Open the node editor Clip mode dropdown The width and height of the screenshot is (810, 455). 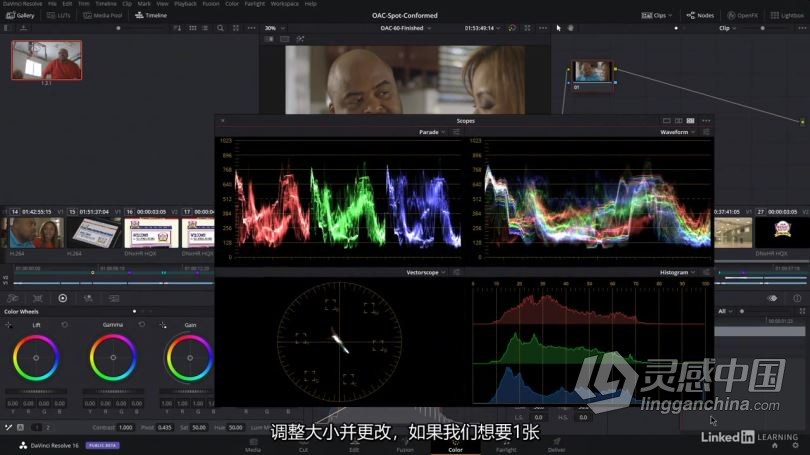point(727,28)
